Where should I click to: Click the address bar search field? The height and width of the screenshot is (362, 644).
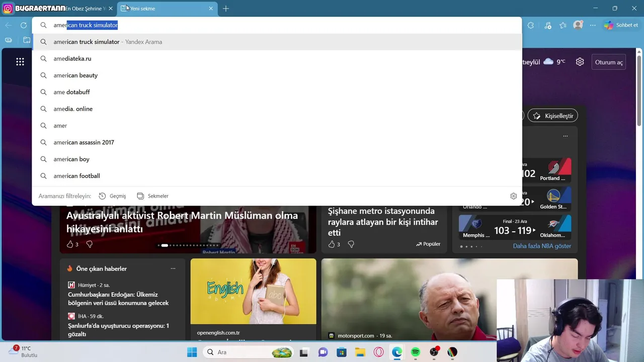[277, 25]
